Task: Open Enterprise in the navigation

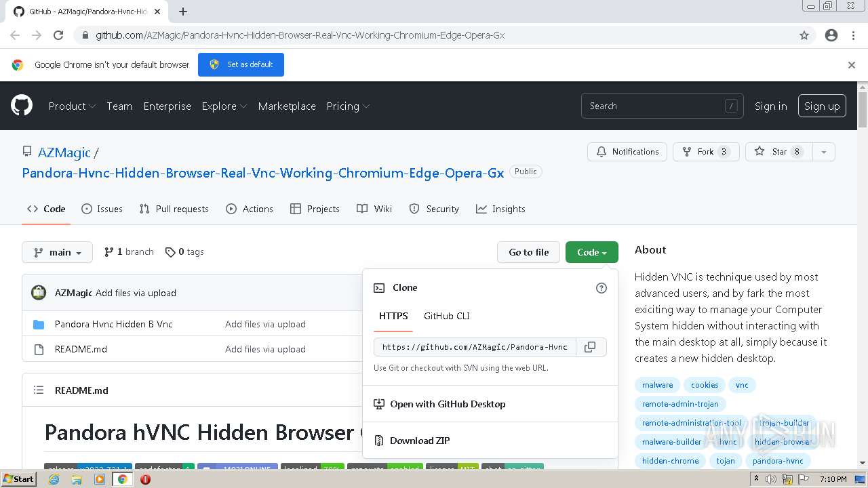Action: 167,106
